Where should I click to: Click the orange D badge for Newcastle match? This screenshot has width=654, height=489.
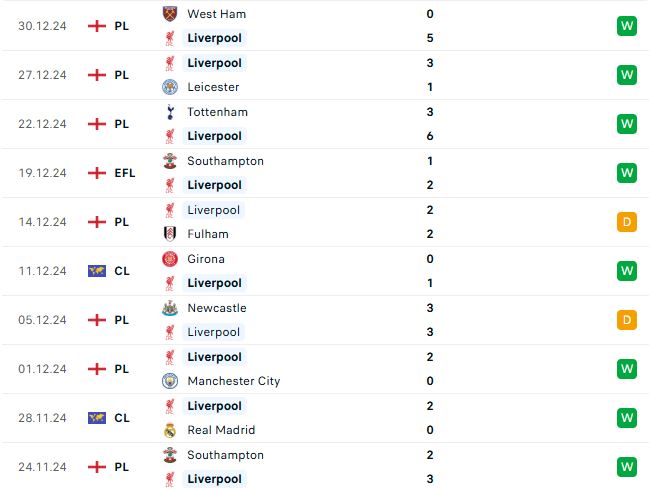tap(626, 320)
